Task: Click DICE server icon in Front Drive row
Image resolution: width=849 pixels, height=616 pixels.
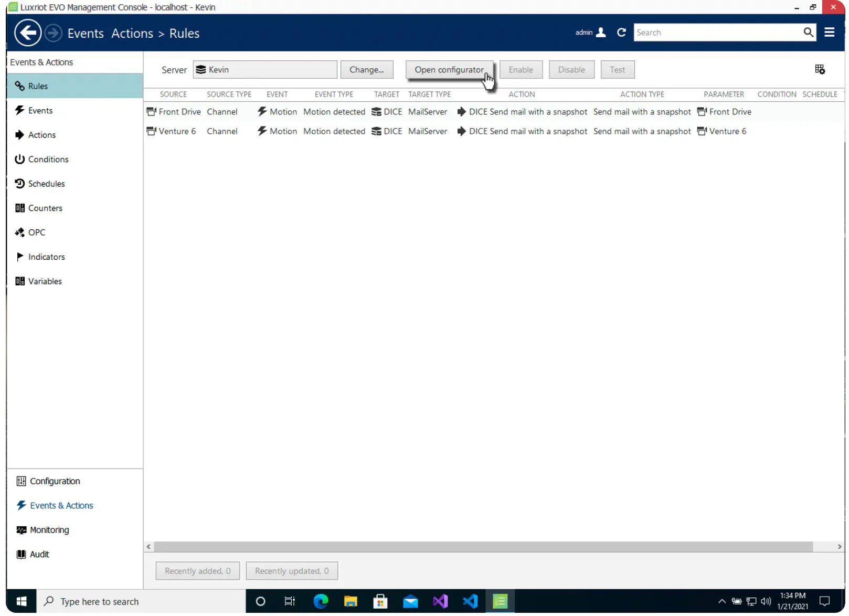Action: (x=376, y=112)
